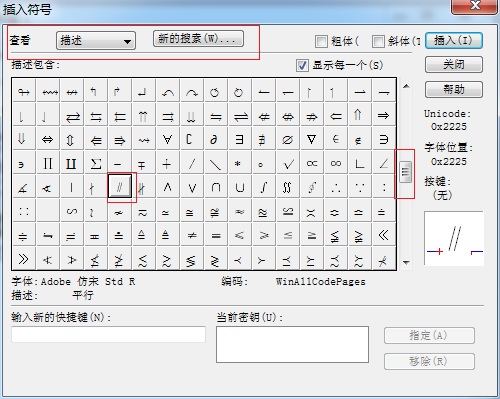Select the right angle symbol ∟
Screen dimensions: 500x399
(x=359, y=163)
